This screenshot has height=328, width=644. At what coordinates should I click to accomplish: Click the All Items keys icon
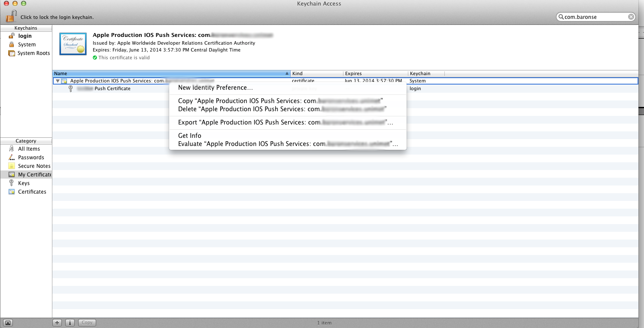point(12,149)
